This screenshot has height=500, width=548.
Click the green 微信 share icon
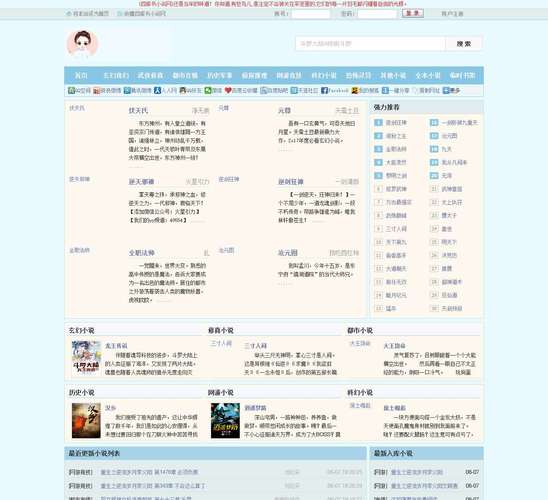[208, 90]
